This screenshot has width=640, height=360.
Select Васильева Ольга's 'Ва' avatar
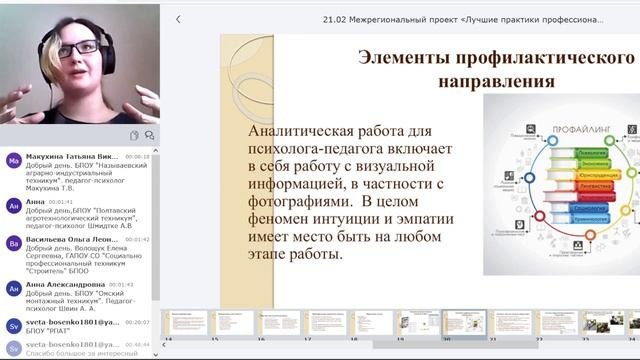pos(13,244)
